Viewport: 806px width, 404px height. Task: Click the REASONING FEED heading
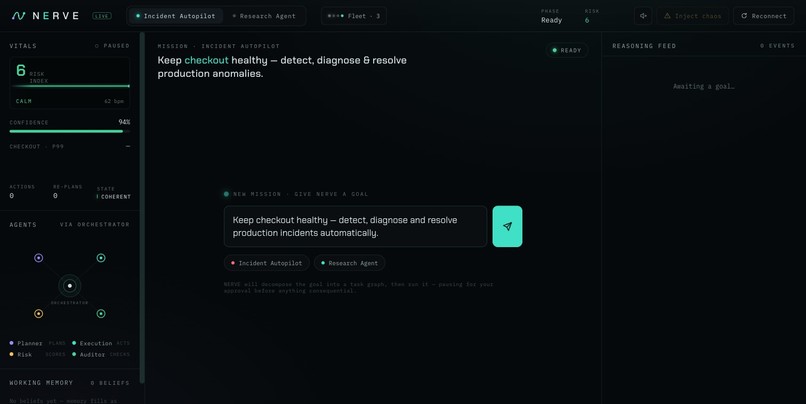tap(644, 46)
